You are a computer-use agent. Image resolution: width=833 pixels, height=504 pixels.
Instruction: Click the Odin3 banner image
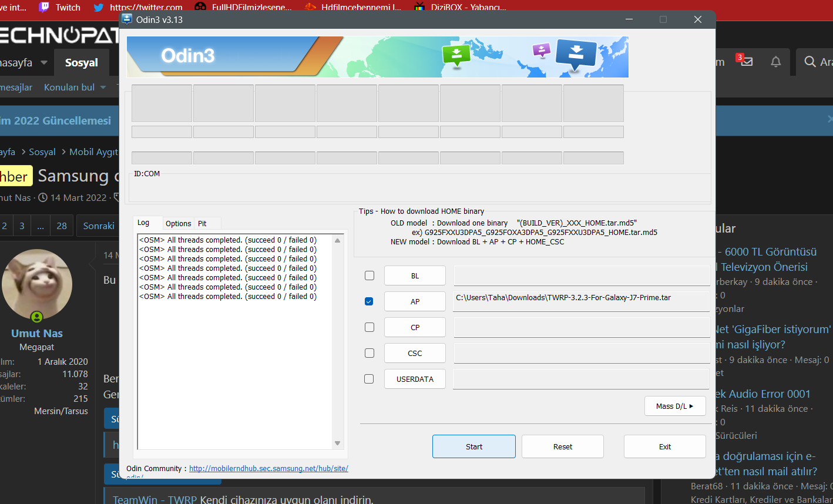[378, 57]
